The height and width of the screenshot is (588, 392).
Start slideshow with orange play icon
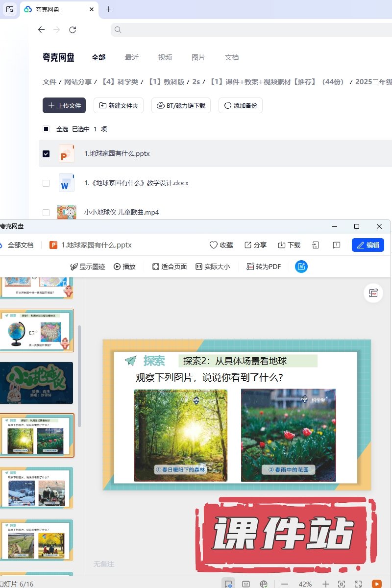[376, 584]
